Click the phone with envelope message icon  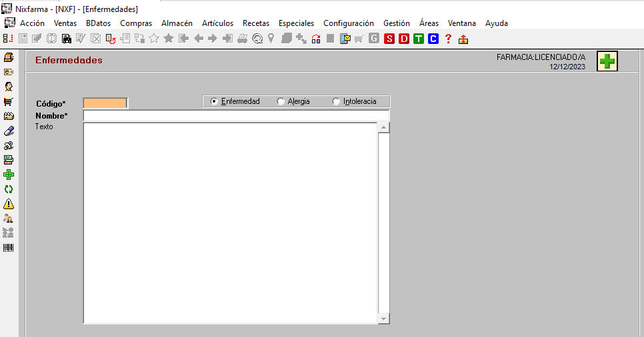click(345, 39)
